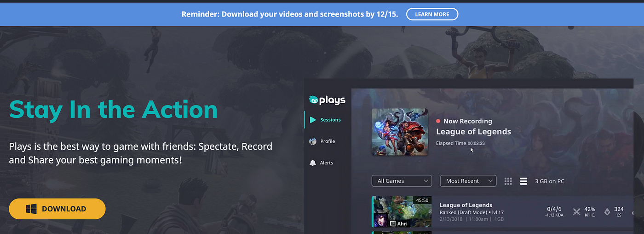Click the reminder banner text
644x234 pixels.
[x=291, y=14]
